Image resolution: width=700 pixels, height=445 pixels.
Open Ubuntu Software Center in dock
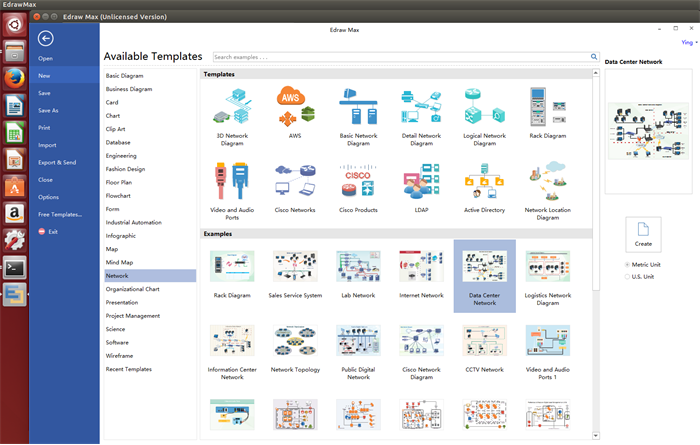click(15, 187)
